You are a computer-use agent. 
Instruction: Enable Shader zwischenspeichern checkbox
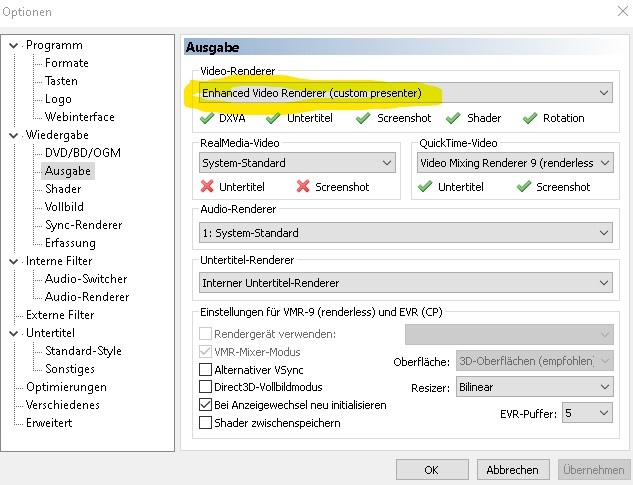(x=205, y=423)
